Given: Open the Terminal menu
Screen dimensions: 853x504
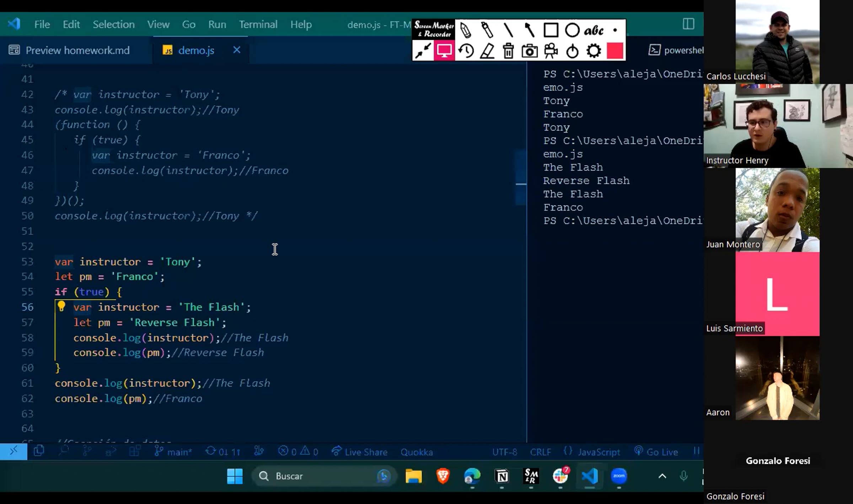Looking at the screenshot, I should [258, 24].
